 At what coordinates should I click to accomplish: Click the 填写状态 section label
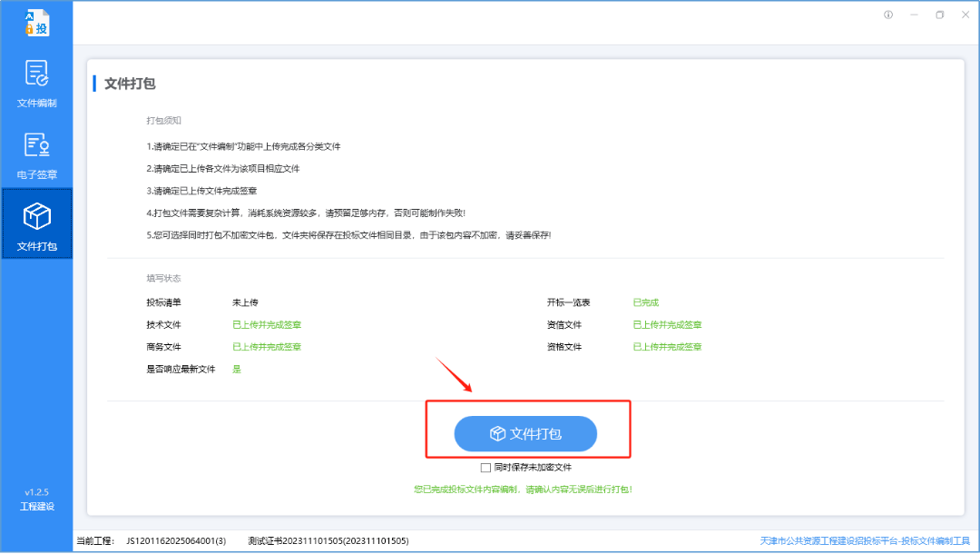[x=163, y=278]
